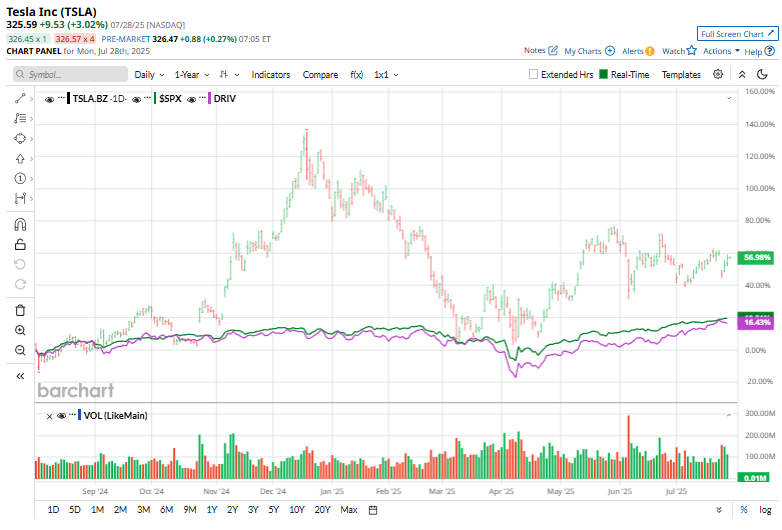Viewport: 782px width, 530px height.
Task: Toggle log scale mode
Action: coord(766,510)
